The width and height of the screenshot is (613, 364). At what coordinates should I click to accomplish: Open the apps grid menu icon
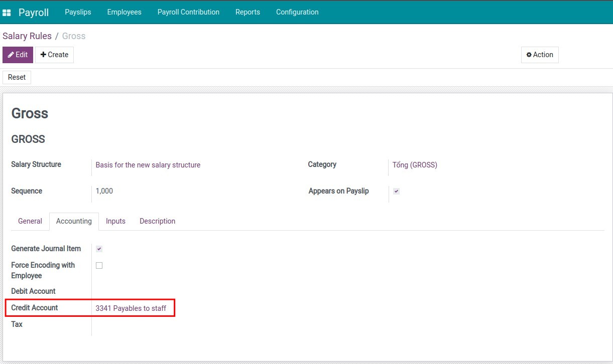click(x=7, y=13)
